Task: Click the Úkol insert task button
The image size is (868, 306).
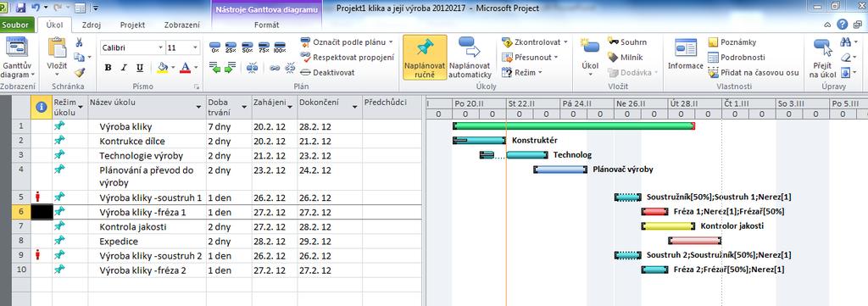Action: [x=590, y=58]
